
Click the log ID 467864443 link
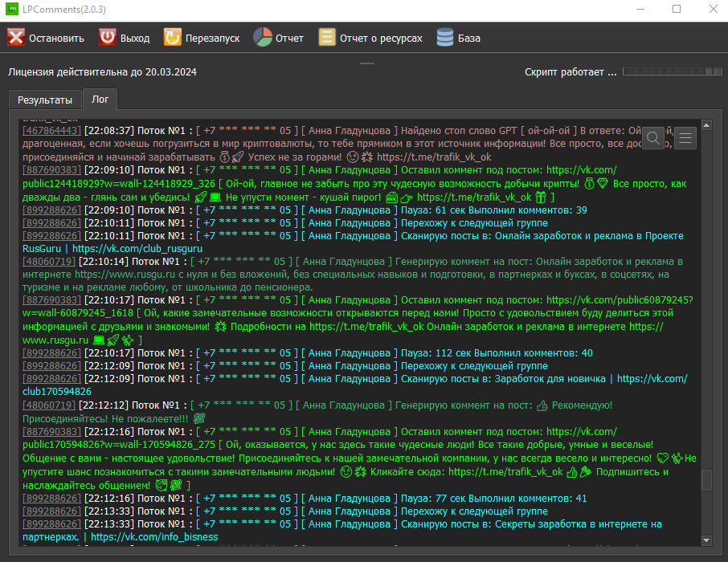coord(51,129)
